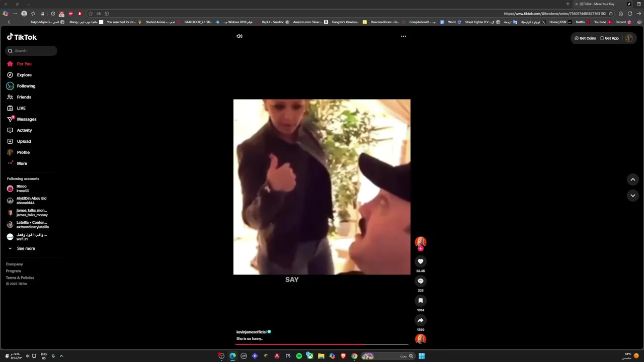Viewport: 644px width, 362px height.
Task: Expand the Company footer section
Action: tap(15, 264)
